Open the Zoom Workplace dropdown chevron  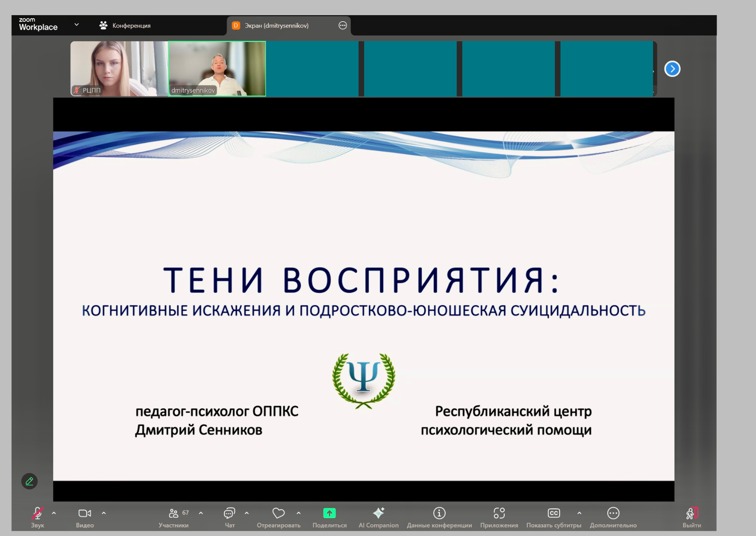pos(77,25)
